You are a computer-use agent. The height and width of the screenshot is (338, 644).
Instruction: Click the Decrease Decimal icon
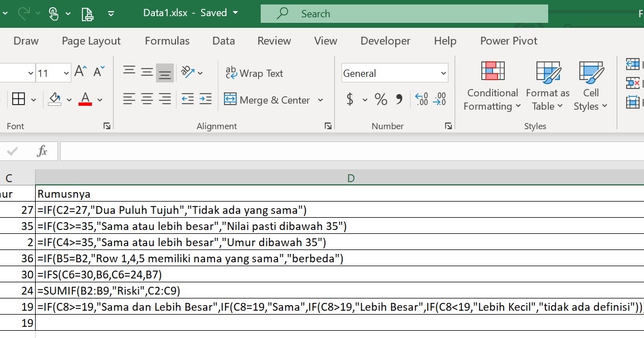click(x=440, y=99)
